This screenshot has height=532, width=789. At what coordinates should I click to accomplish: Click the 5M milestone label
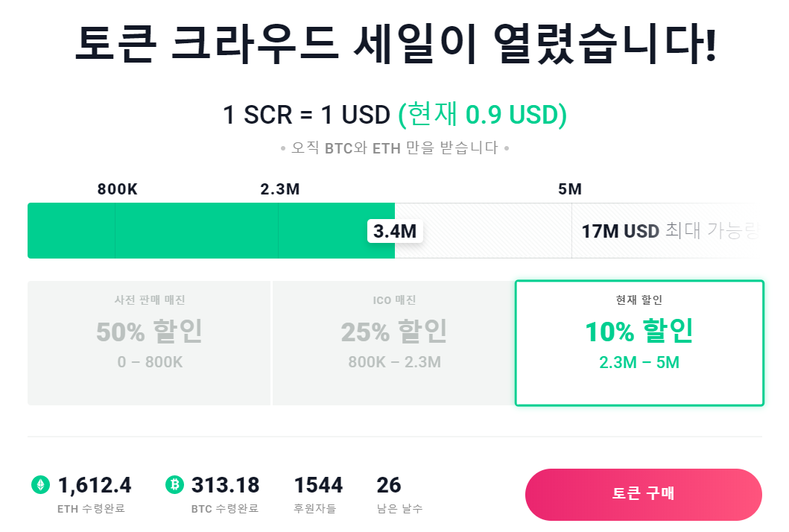[x=570, y=189]
